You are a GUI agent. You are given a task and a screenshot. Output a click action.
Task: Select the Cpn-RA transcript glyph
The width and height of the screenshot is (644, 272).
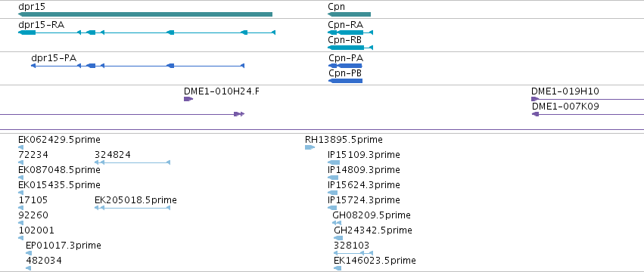[x=350, y=32]
